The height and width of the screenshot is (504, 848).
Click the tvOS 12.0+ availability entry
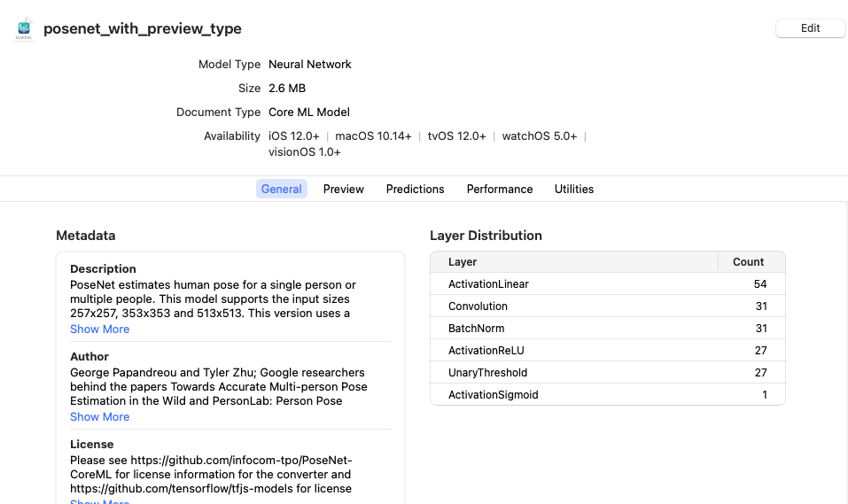click(457, 136)
